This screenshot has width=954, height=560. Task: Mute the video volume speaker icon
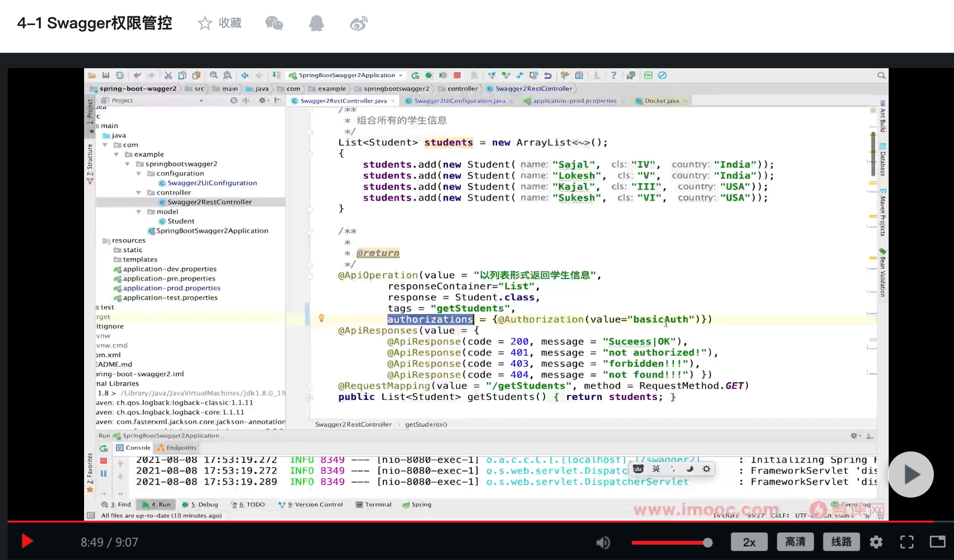tap(603, 542)
